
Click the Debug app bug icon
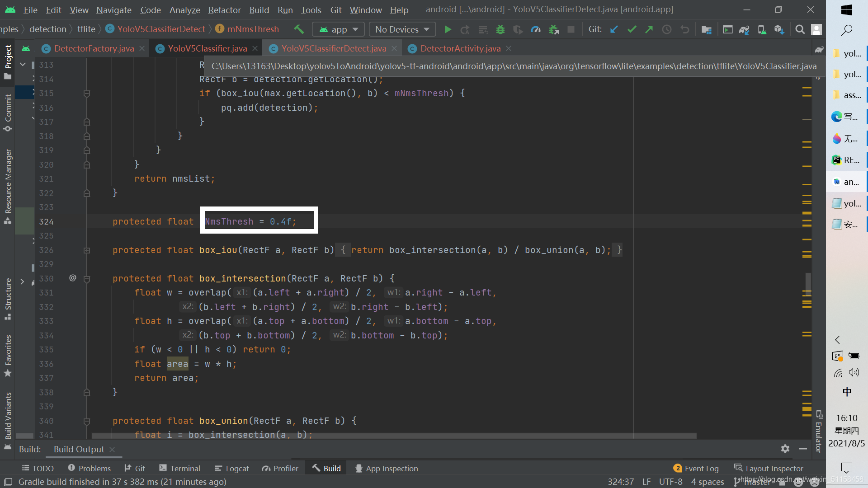tap(500, 29)
